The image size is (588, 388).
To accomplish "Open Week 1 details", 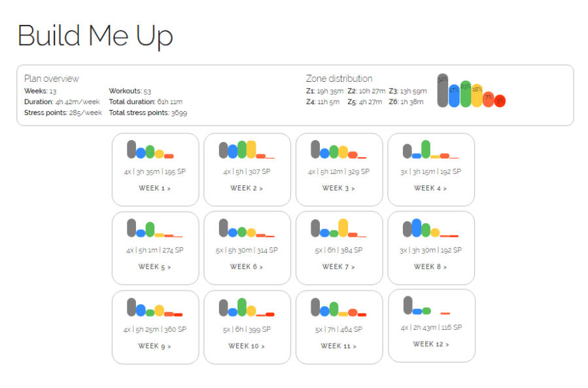I will pyautogui.click(x=154, y=188).
